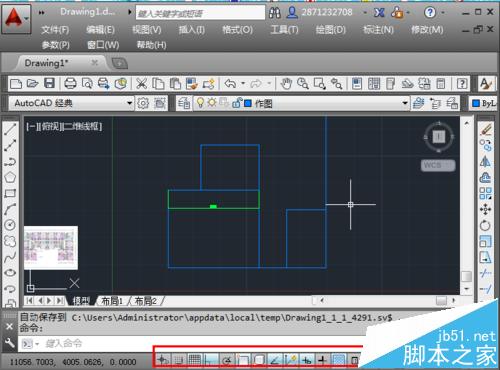Toggle Object Snap Tracking in status bar
The height and width of the screenshot is (370, 500).
pyautogui.click(x=275, y=360)
